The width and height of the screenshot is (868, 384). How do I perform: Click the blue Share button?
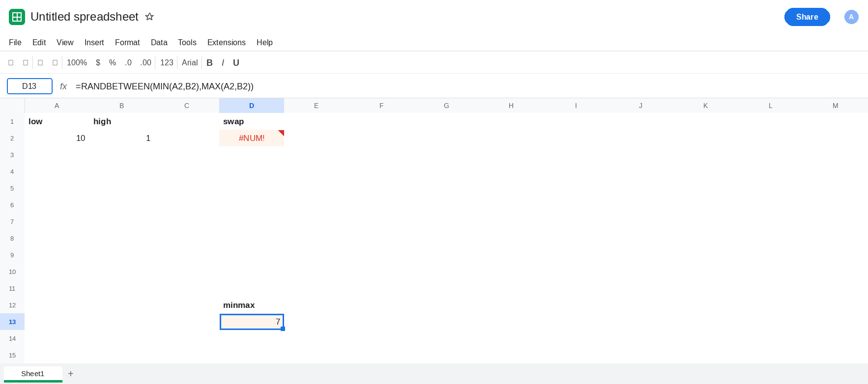point(807,17)
